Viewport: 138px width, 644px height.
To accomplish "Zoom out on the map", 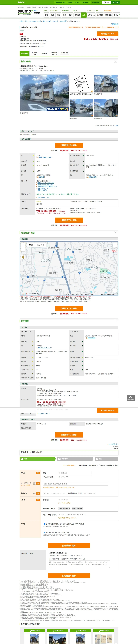I will pos(23,249).
